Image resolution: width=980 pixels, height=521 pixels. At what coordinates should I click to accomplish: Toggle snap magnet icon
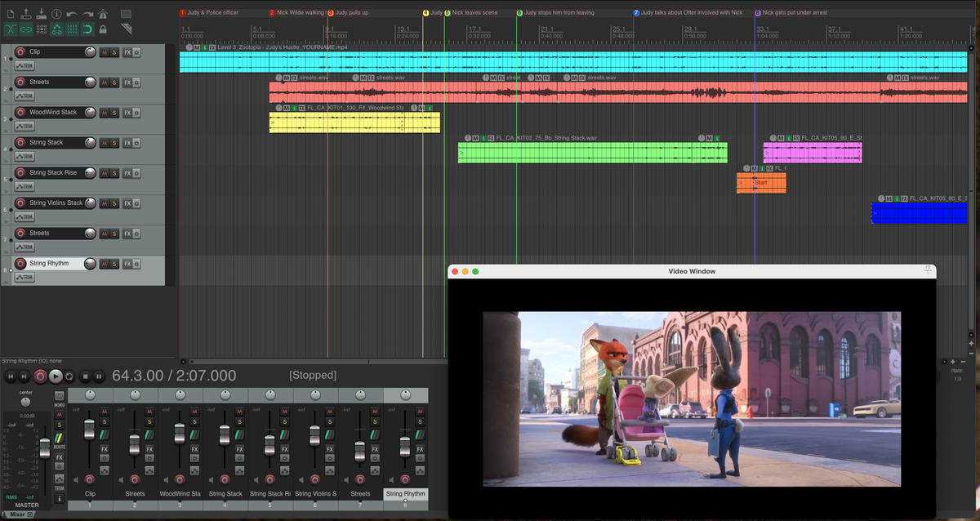87,29
